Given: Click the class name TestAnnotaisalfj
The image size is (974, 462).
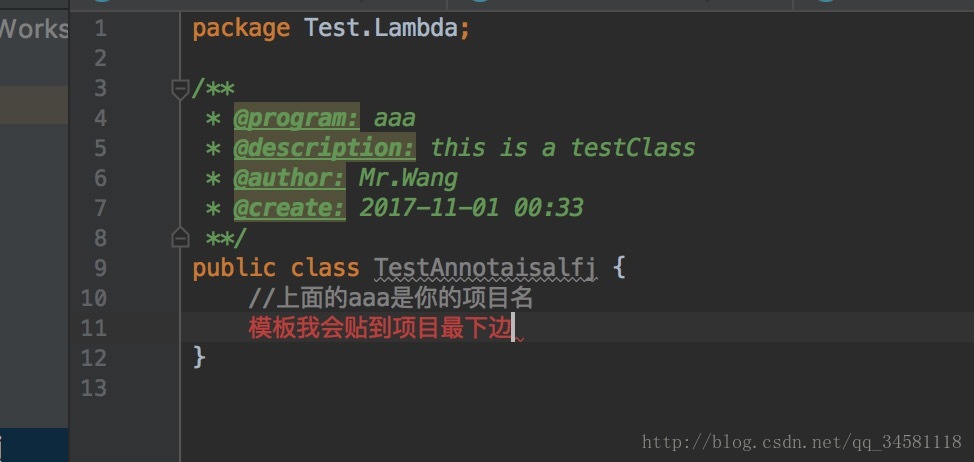Looking at the screenshot, I should pyautogui.click(x=485, y=268).
